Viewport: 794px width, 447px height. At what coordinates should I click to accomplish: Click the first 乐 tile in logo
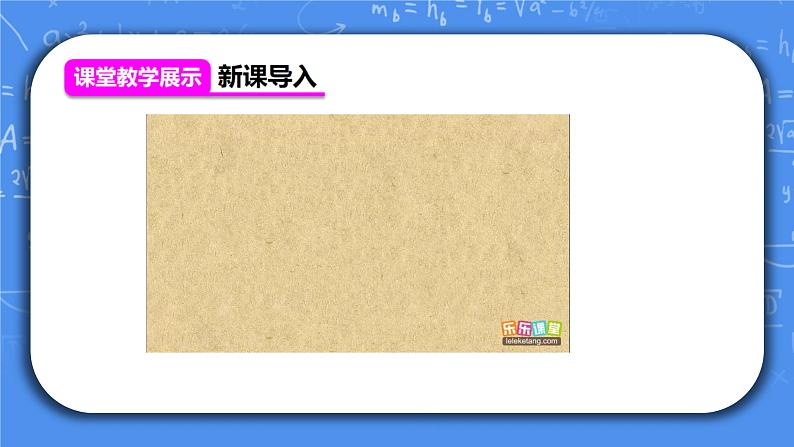tap(508, 327)
